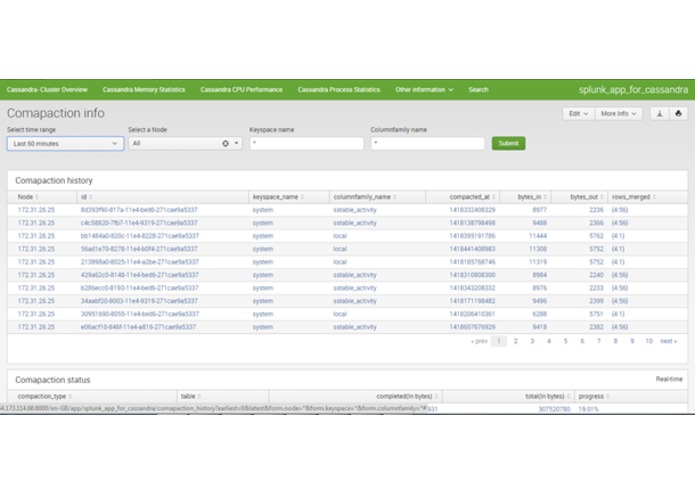This screenshot has width=695, height=494.
Task: Click id 30951690-8055-11e4-bed6-271cae9a5337
Action: click(140, 314)
